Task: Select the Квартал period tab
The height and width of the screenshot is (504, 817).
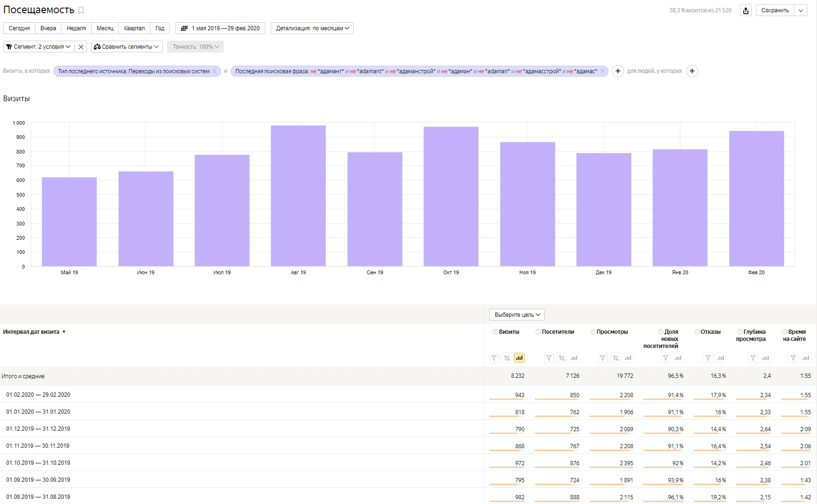Action: (134, 28)
